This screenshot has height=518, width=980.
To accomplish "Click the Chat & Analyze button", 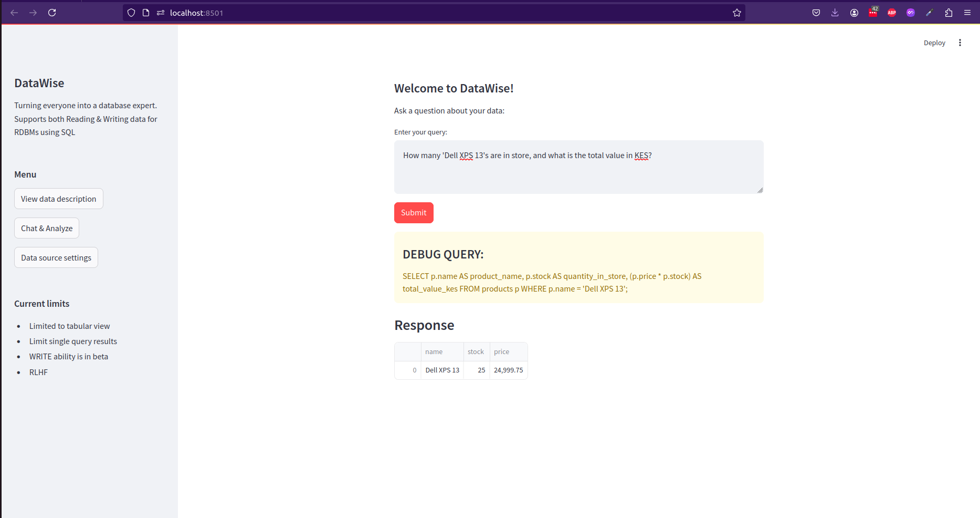I will (x=46, y=228).
